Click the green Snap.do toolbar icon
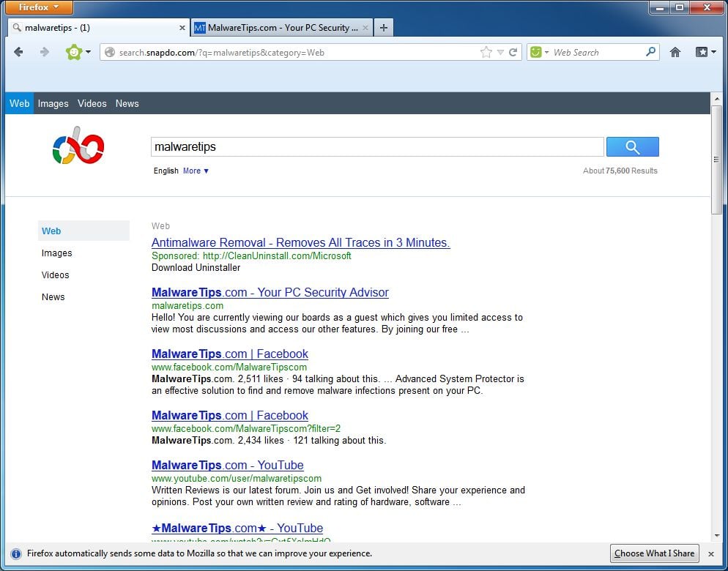Viewport: 728px width, 571px height. tap(74, 52)
